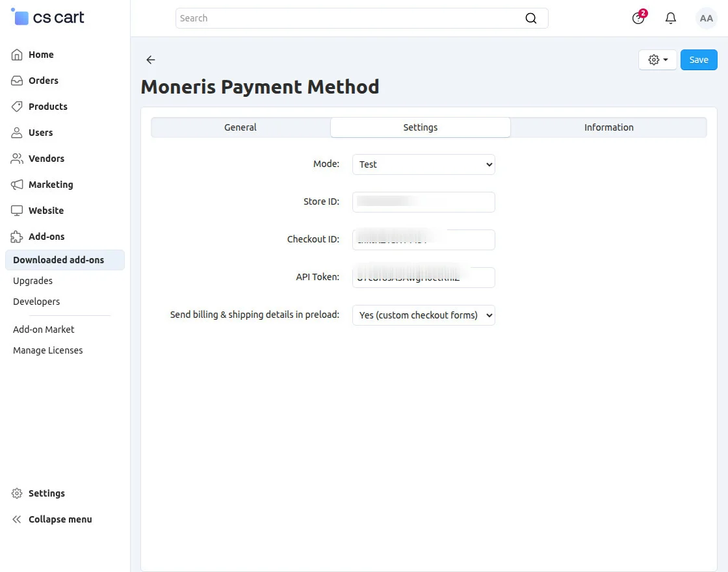Click 'Send billing & shipping details' label

255,315
